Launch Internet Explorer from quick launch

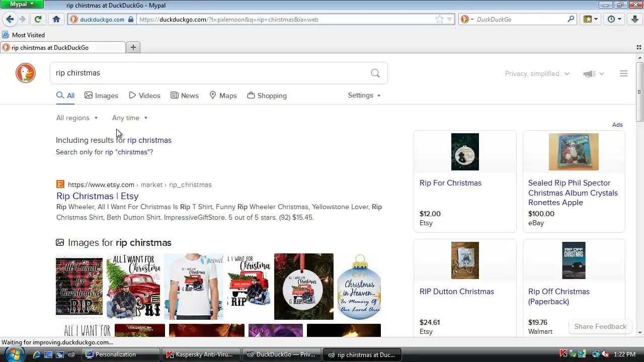pos(36,354)
